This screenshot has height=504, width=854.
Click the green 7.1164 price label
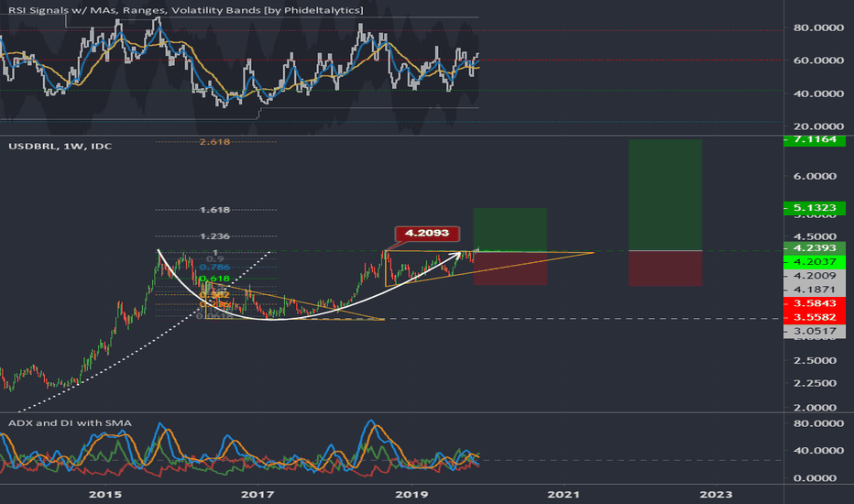coord(815,139)
